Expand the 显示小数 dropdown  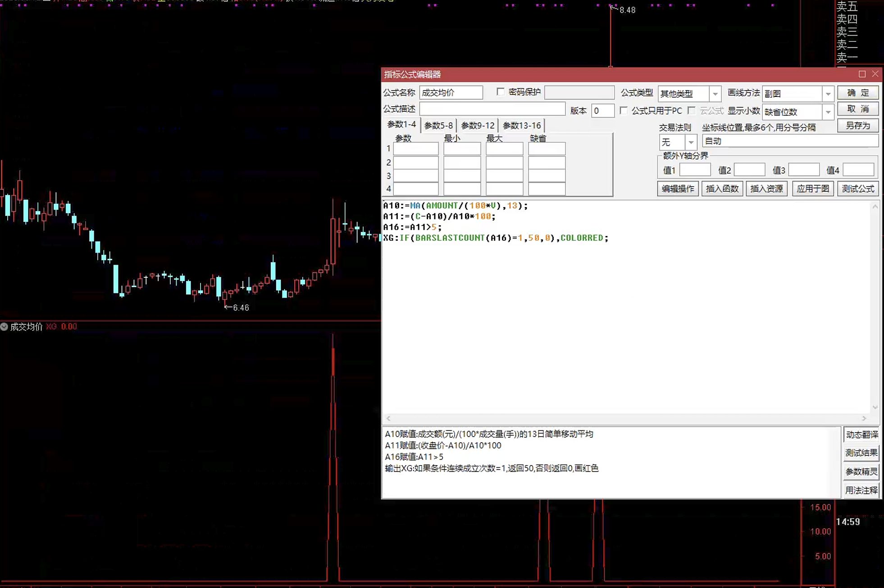828,112
